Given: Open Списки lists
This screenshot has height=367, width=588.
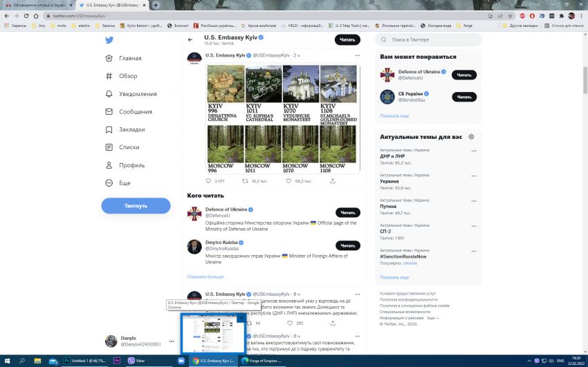Looking at the screenshot, I should pyautogui.click(x=122, y=147).
